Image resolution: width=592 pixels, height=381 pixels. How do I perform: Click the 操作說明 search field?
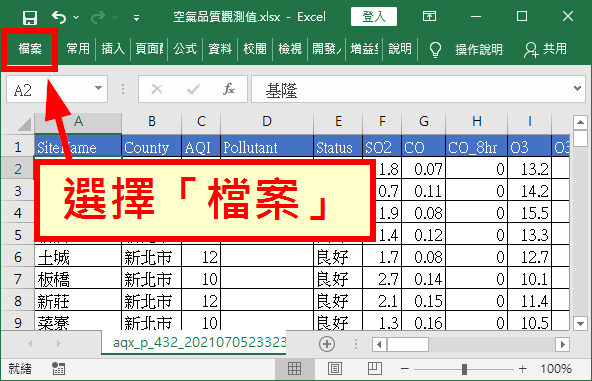(x=479, y=49)
